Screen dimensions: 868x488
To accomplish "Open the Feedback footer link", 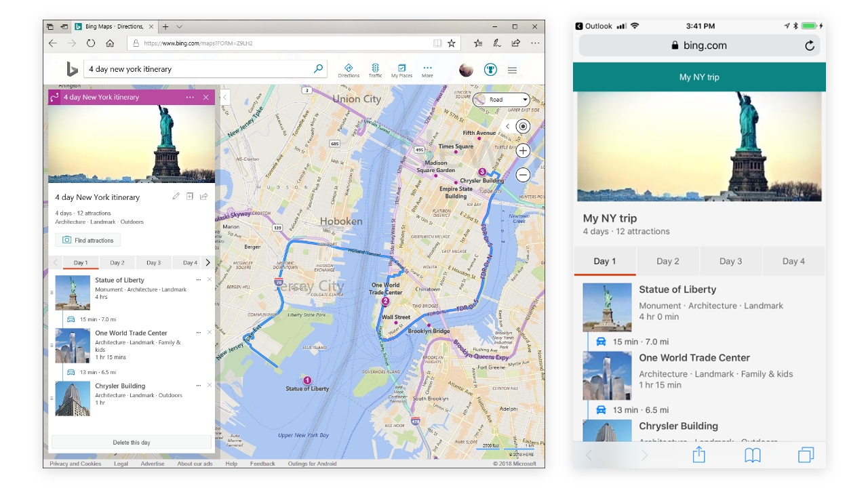I will 262,464.
